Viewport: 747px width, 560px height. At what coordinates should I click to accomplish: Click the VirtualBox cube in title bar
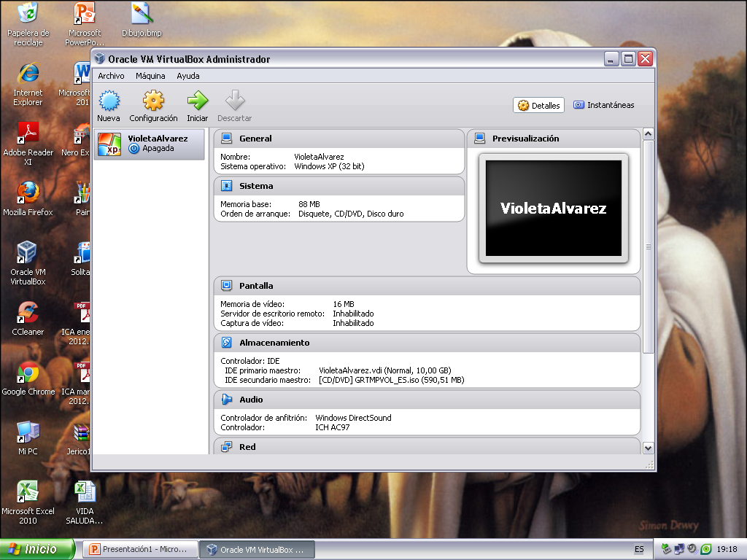click(99, 58)
